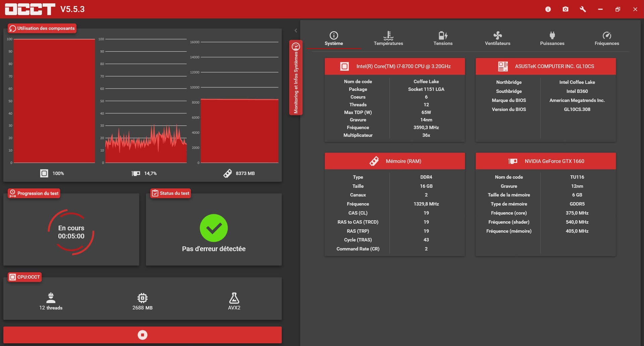Click the OCCT logo

pos(30,9)
